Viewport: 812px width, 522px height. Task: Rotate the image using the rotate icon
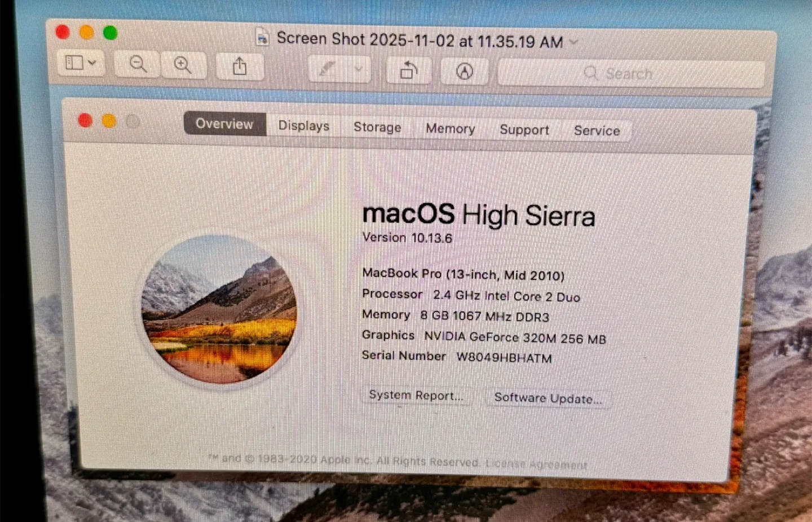(x=408, y=71)
